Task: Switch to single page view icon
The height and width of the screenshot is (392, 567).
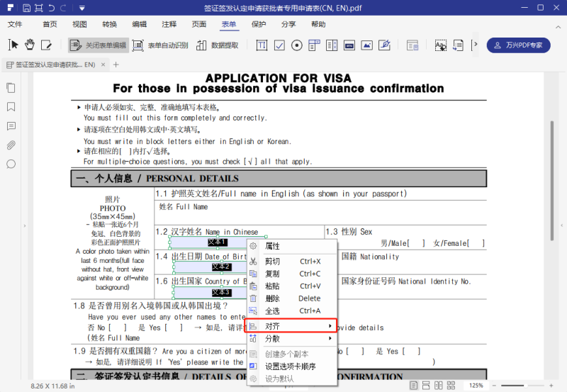Action: [414, 386]
